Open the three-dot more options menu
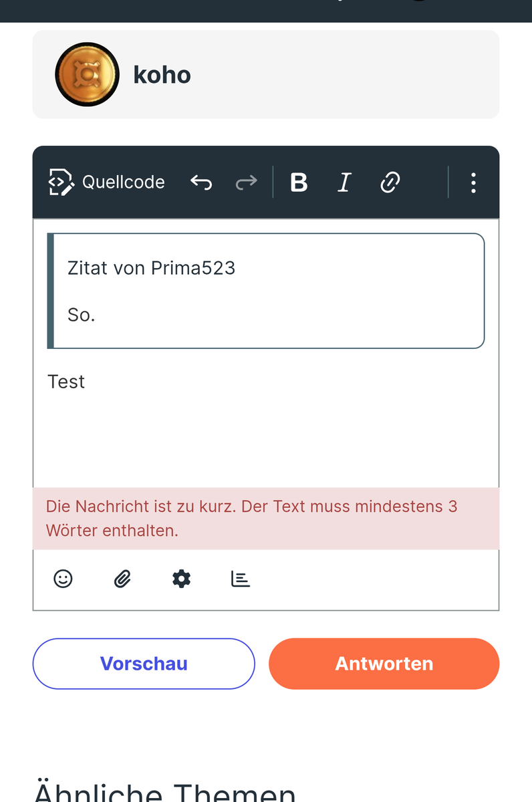Image resolution: width=532 pixels, height=802 pixels. point(473,182)
